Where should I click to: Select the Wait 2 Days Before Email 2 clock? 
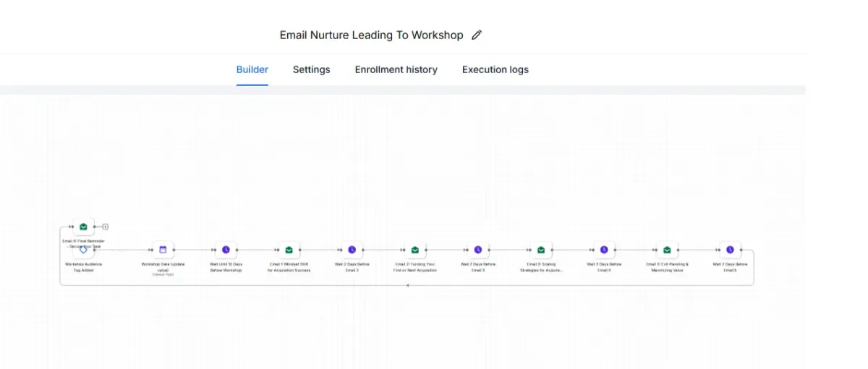[x=352, y=250]
